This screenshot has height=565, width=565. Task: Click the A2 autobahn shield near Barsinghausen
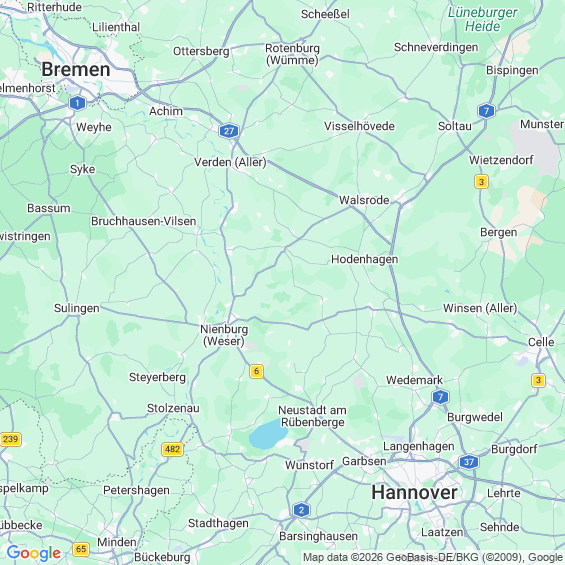(302, 510)
